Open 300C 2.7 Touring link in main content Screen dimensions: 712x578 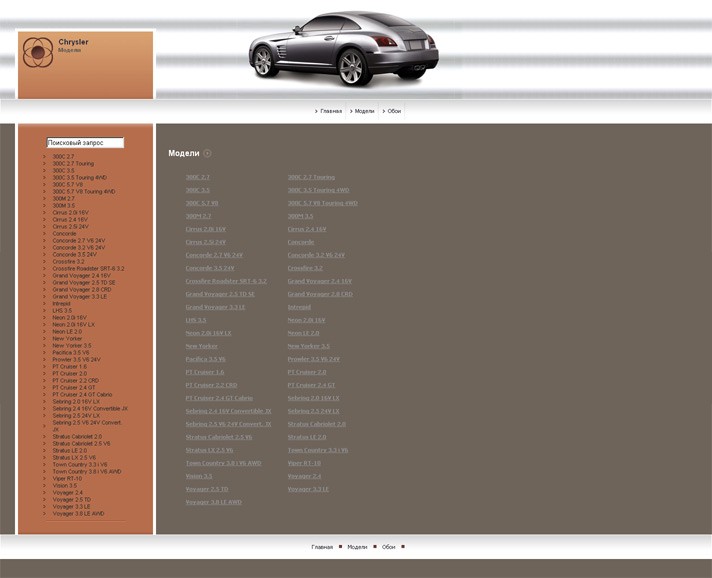pyautogui.click(x=311, y=177)
